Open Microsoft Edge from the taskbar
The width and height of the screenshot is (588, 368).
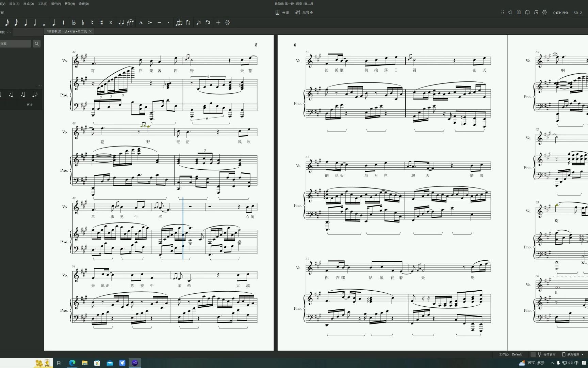(x=72, y=363)
